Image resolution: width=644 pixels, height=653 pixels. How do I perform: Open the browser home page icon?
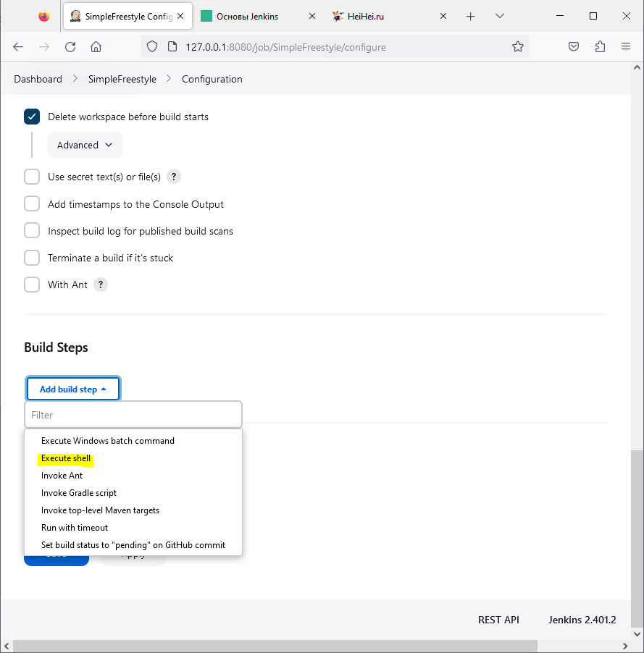coord(96,46)
